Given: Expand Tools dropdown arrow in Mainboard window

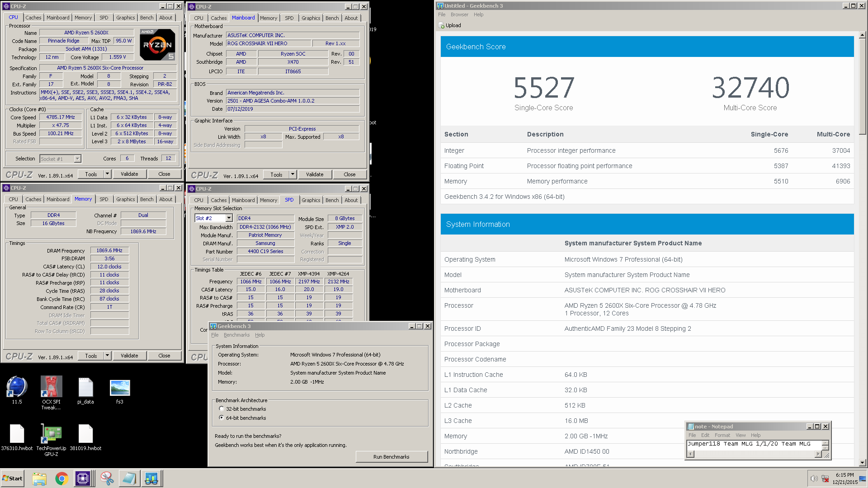Looking at the screenshot, I should pyautogui.click(x=293, y=174).
